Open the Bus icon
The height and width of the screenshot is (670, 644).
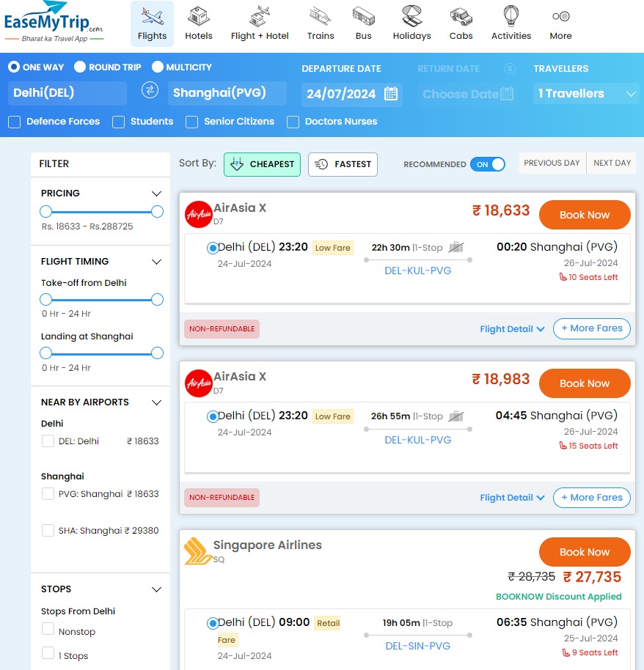[x=364, y=16]
